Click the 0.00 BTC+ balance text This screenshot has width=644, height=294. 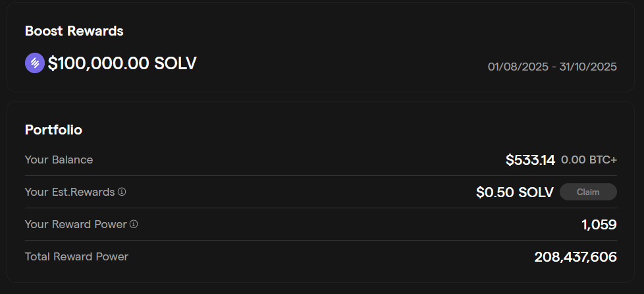(x=589, y=160)
